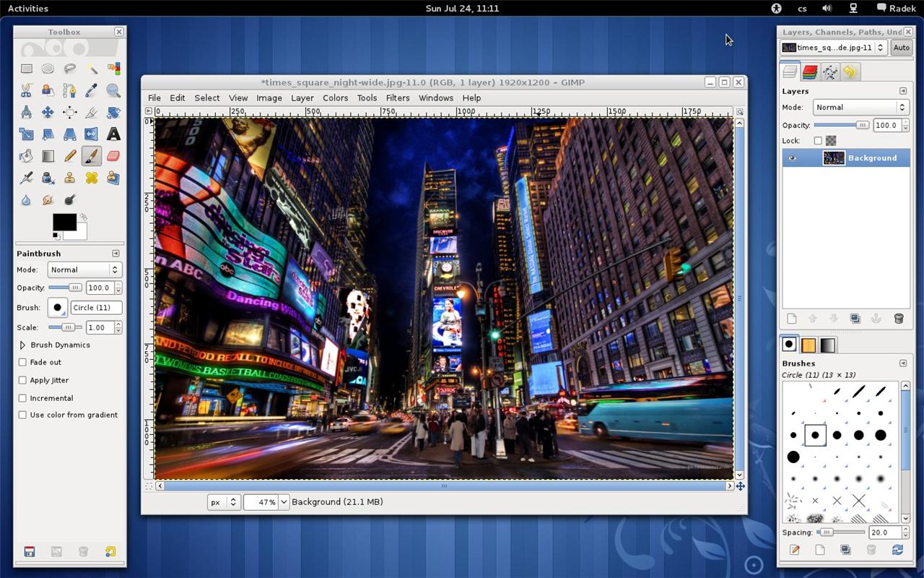Viewport: 924px width, 578px height.
Task: Swap foreground and background colors arrow
Action: pos(84,216)
